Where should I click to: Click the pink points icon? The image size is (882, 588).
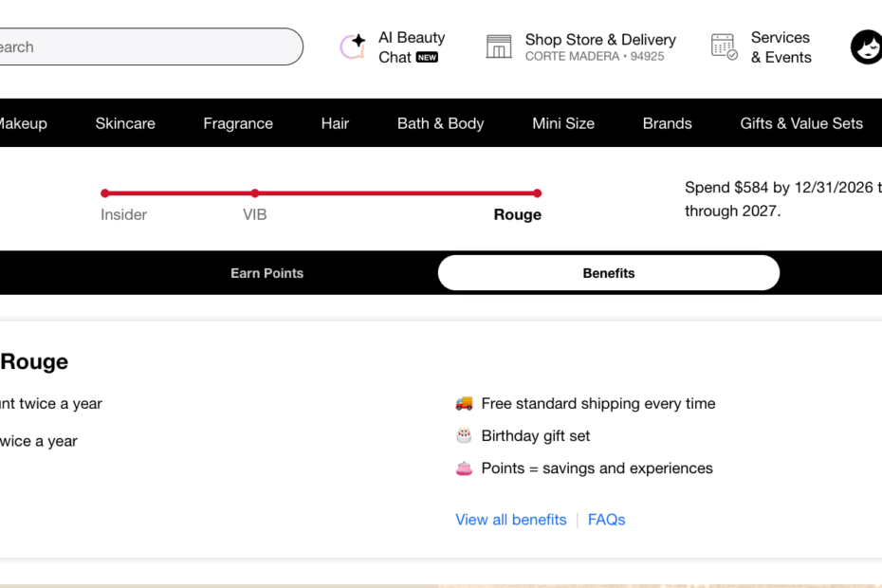pyautogui.click(x=464, y=469)
